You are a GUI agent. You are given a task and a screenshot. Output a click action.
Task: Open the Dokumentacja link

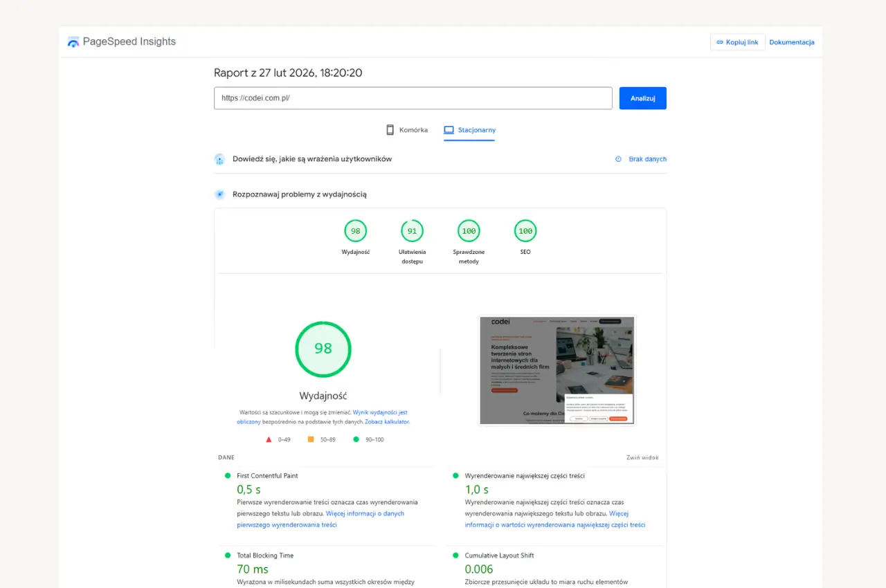[x=792, y=42]
